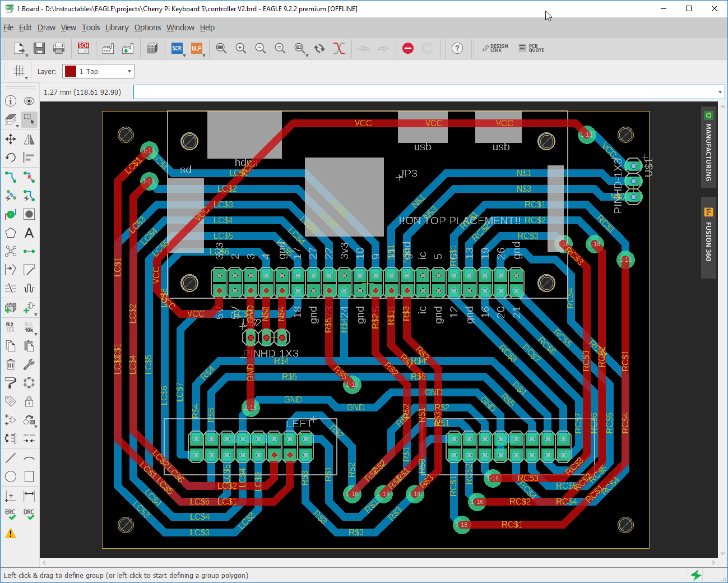Screen dimensions: 728x583
Task: Print the board
Action: pyautogui.click(x=59, y=48)
